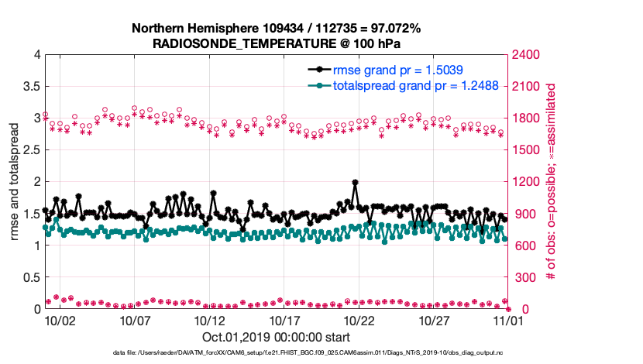Select the 'totalspread grand pr = 1.2488' legend text
643x364 pixels.
[x=414, y=85]
